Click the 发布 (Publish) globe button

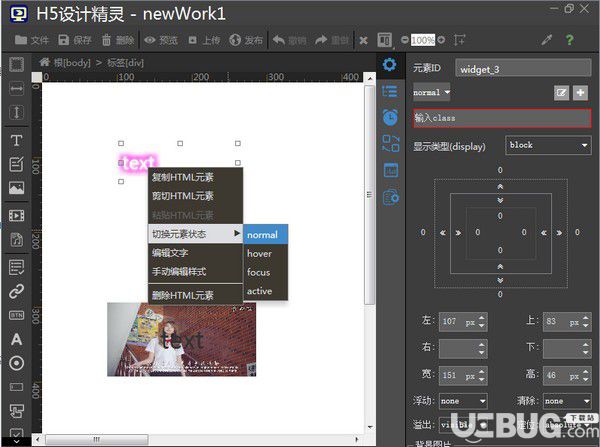246,40
